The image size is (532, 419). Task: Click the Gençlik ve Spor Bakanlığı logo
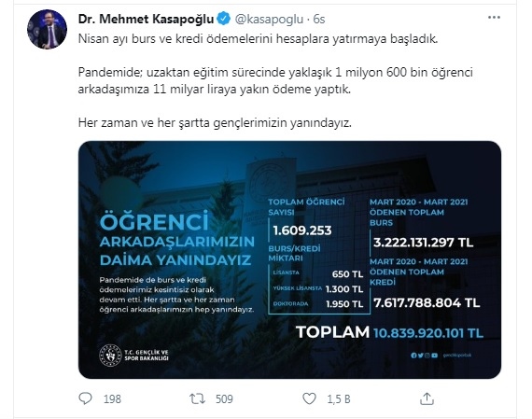[133, 356]
